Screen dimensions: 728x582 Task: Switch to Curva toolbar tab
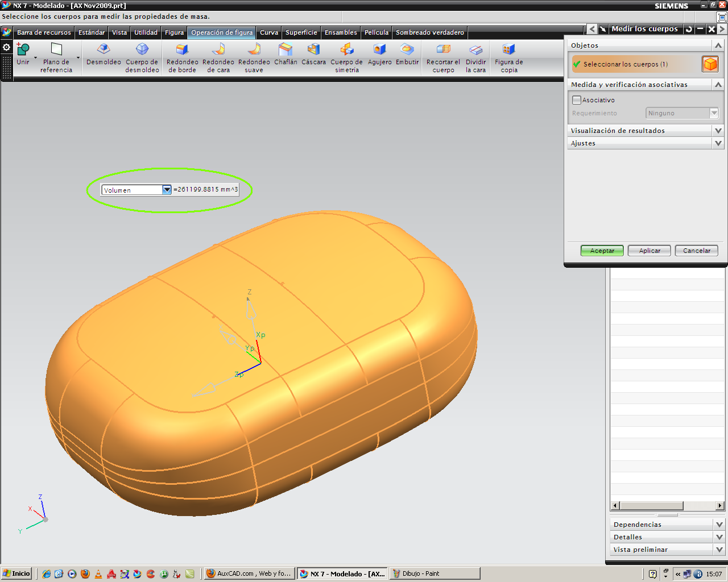pos(269,32)
